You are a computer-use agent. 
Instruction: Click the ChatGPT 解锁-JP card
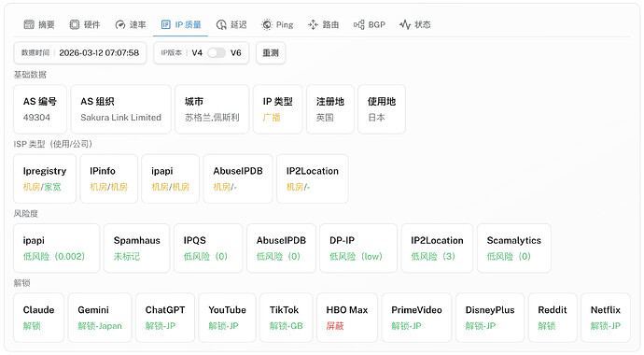165,318
